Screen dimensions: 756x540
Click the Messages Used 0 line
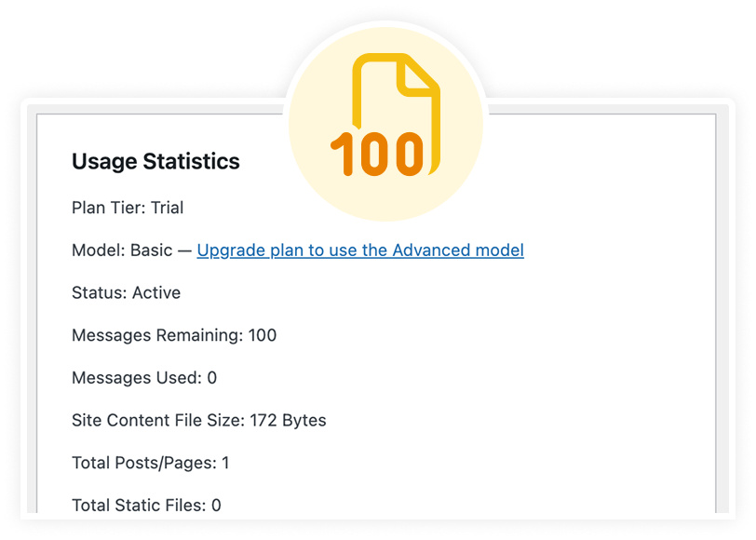(143, 377)
